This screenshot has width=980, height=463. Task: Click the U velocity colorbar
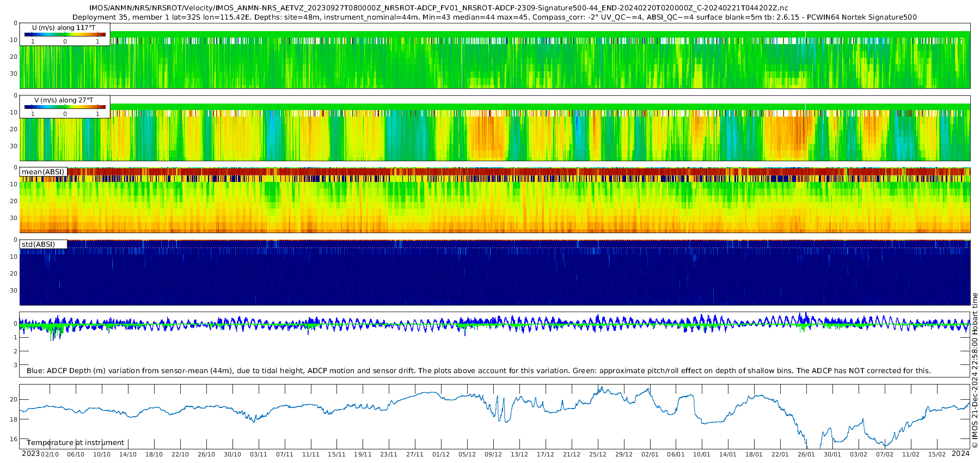[65, 35]
